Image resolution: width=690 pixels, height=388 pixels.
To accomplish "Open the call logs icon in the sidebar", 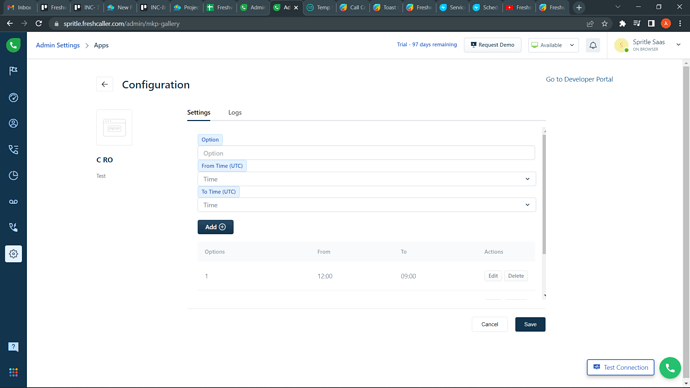I will click(x=13, y=150).
